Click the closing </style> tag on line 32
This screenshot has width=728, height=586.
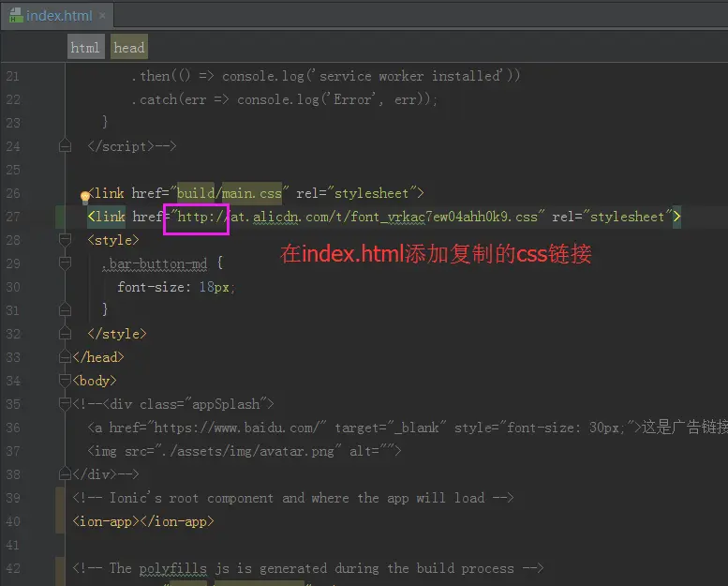pos(117,334)
